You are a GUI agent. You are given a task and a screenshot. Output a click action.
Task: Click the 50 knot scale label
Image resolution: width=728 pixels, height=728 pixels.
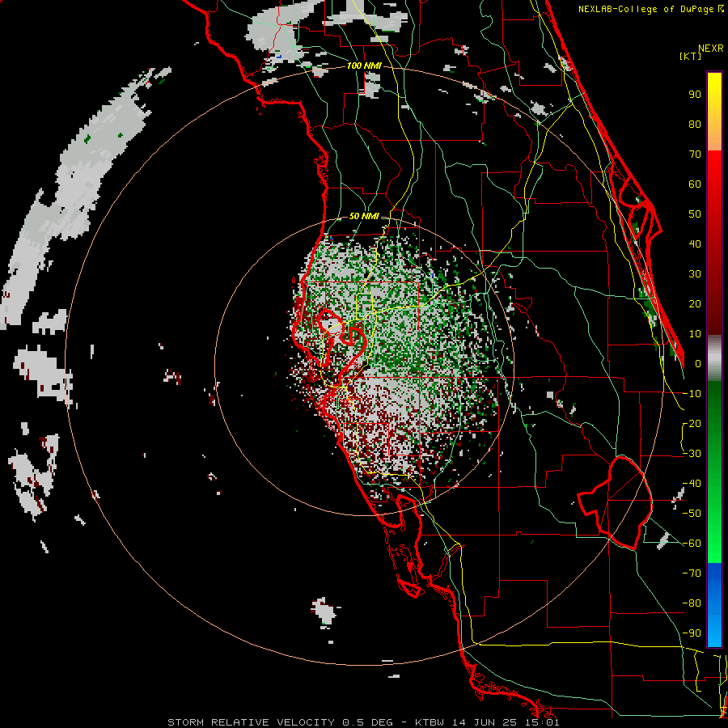tap(695, 214)
